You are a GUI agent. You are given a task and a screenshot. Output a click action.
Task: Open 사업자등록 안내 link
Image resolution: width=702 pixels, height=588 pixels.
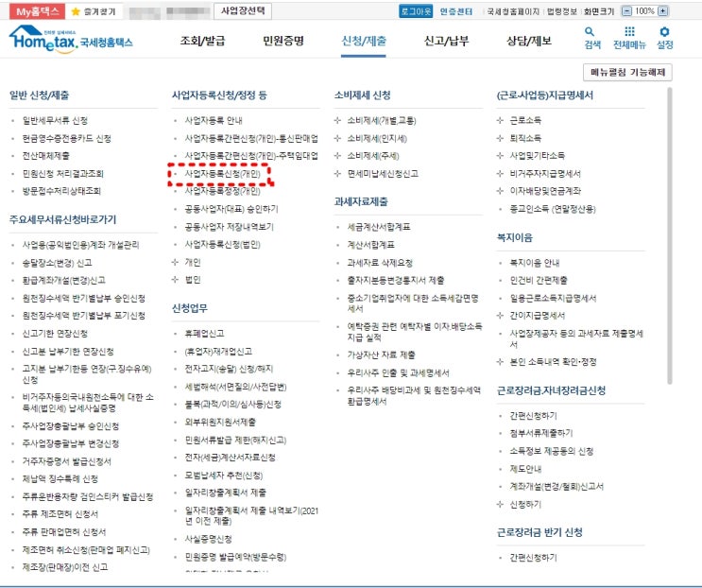[214, 120]
